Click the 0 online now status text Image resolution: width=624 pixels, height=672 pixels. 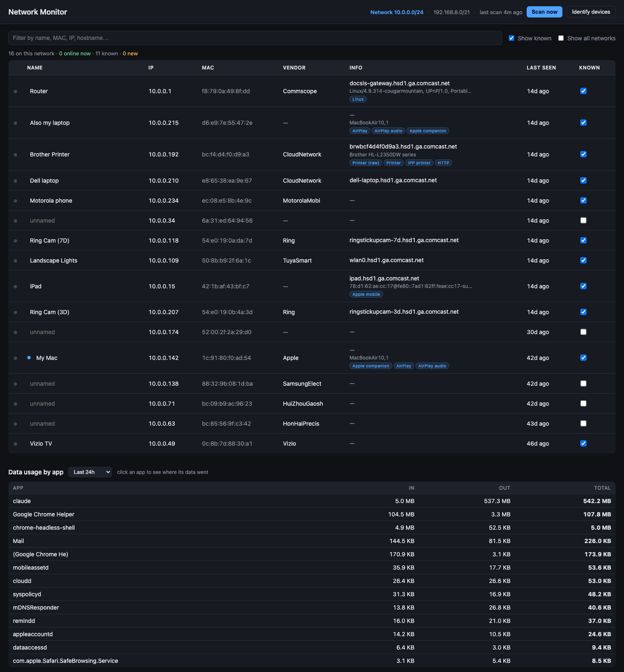coord(75,54)
